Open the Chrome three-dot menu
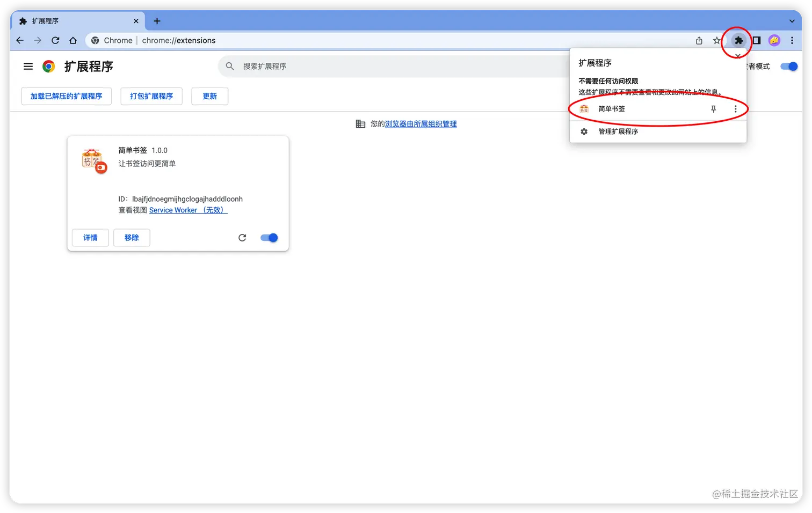812x513 pixels. pos(792,40)
